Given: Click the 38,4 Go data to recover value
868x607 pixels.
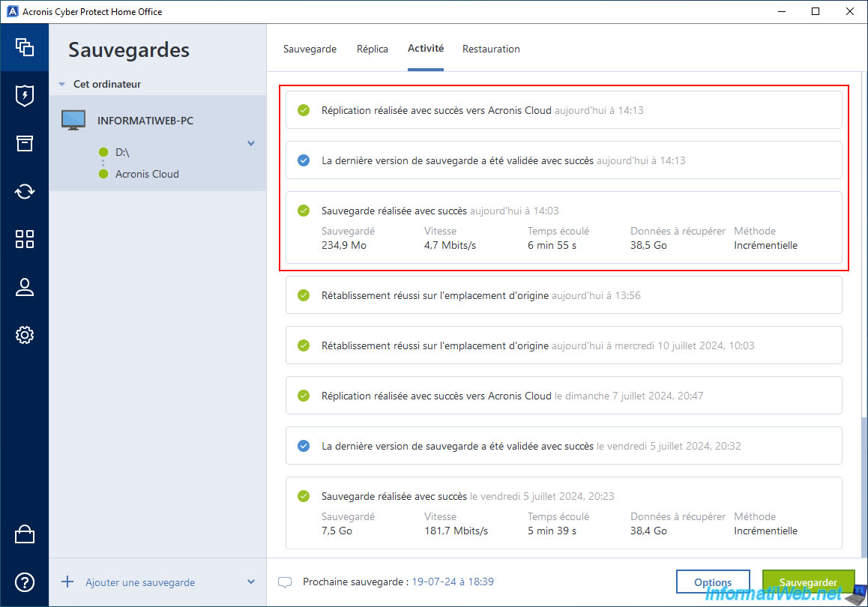Looking at the screenshot, I should pyautogui.click(x=648, y=531).
